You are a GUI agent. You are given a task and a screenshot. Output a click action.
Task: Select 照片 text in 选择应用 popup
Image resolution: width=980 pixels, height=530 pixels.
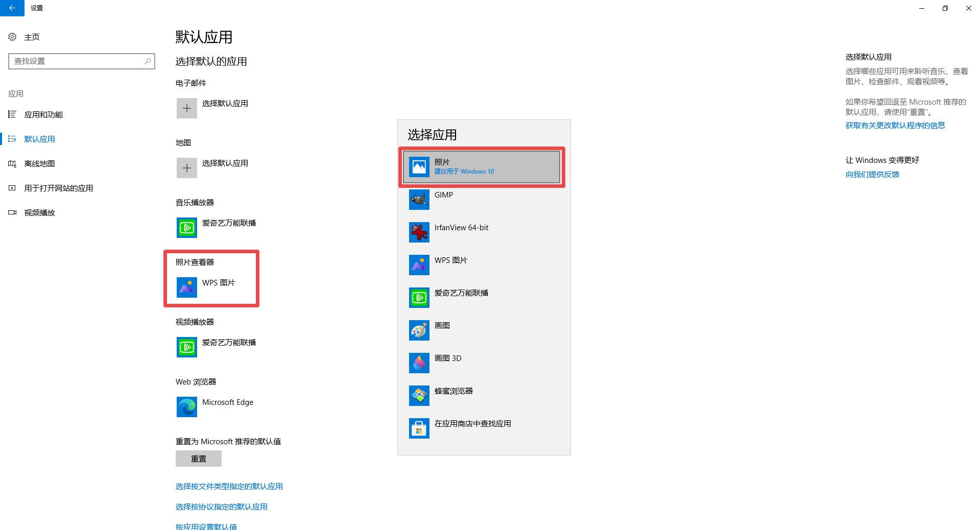(x=442, y=162)
